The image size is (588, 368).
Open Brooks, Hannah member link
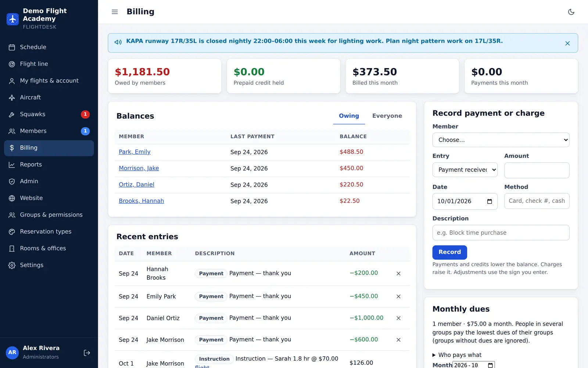141,201
